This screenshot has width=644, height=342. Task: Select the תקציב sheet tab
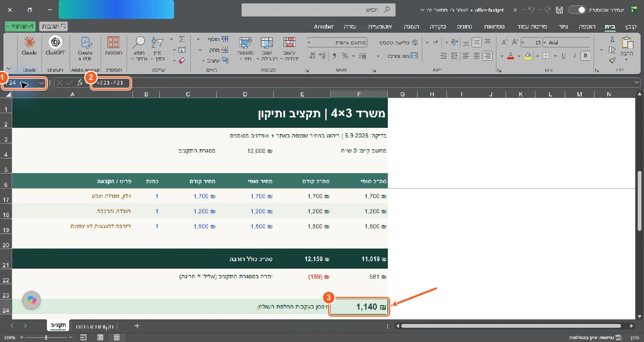pyautogui.click(x=58, y=325)
